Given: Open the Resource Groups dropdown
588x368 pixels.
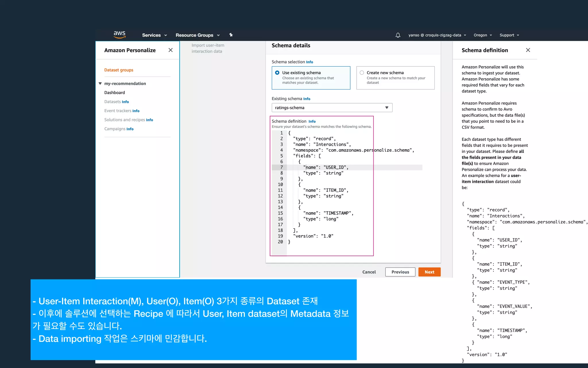Looking at the screenshot, I should (x=198, y=35).
